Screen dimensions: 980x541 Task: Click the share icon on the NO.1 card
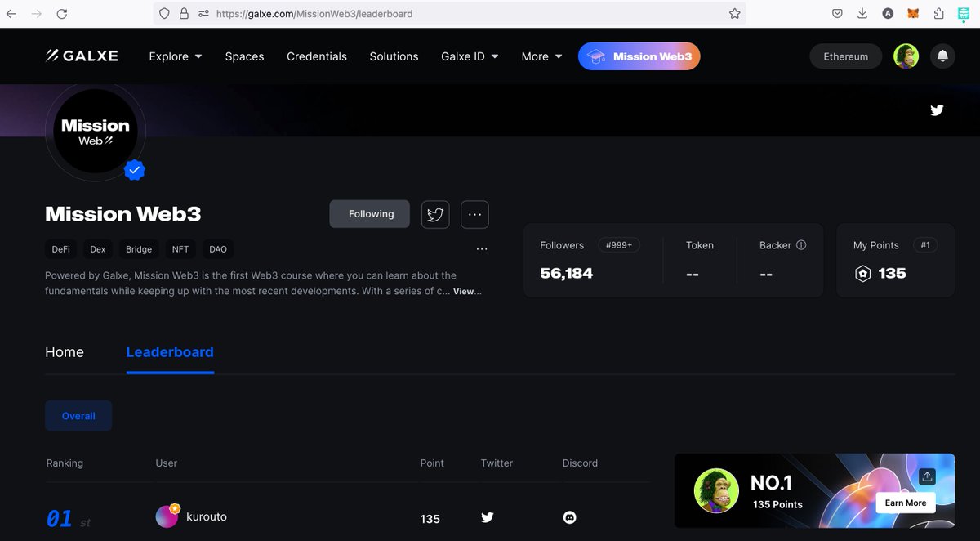click(x=927, y=476)
